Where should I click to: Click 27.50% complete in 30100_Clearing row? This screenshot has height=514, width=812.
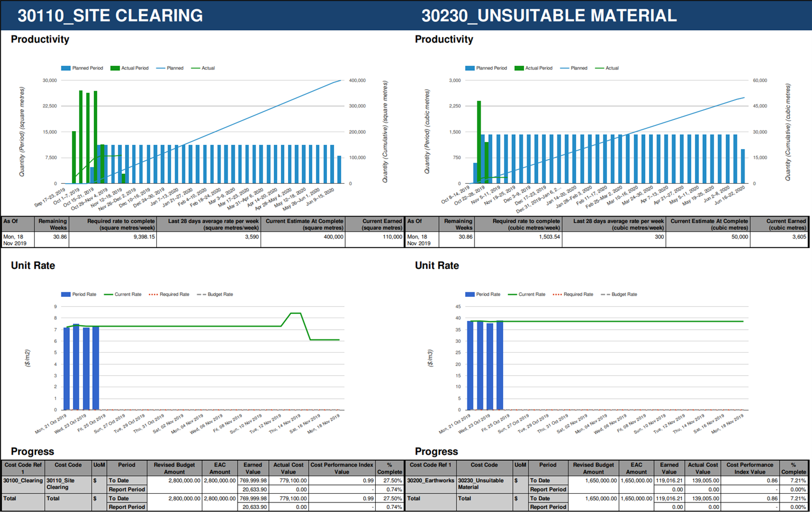tap(393, 481)
